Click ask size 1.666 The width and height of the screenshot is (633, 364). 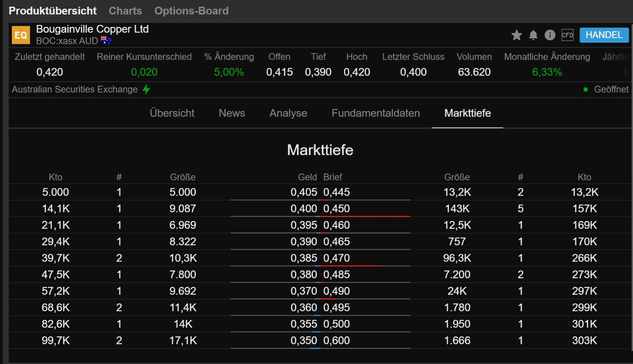(457, 340)
